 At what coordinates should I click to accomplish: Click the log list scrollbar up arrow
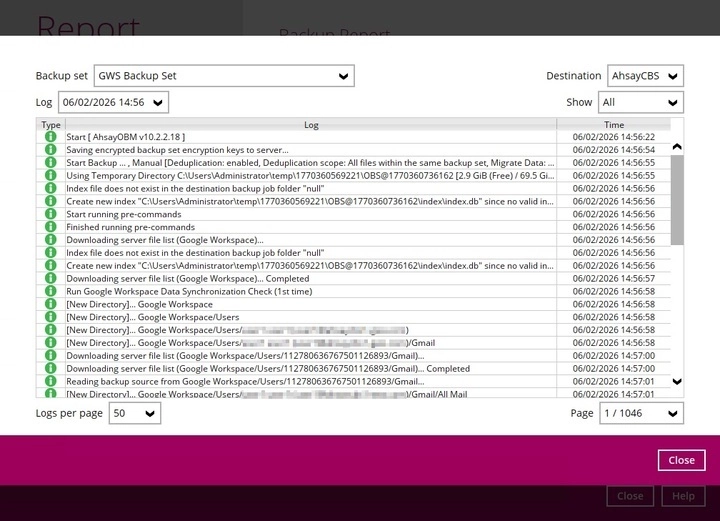677,147
